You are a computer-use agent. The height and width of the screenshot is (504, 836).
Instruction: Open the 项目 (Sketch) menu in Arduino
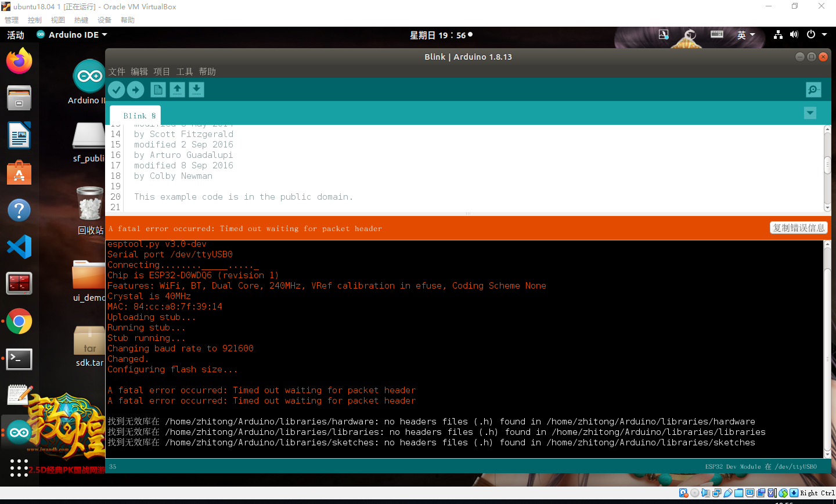point(162,71)
